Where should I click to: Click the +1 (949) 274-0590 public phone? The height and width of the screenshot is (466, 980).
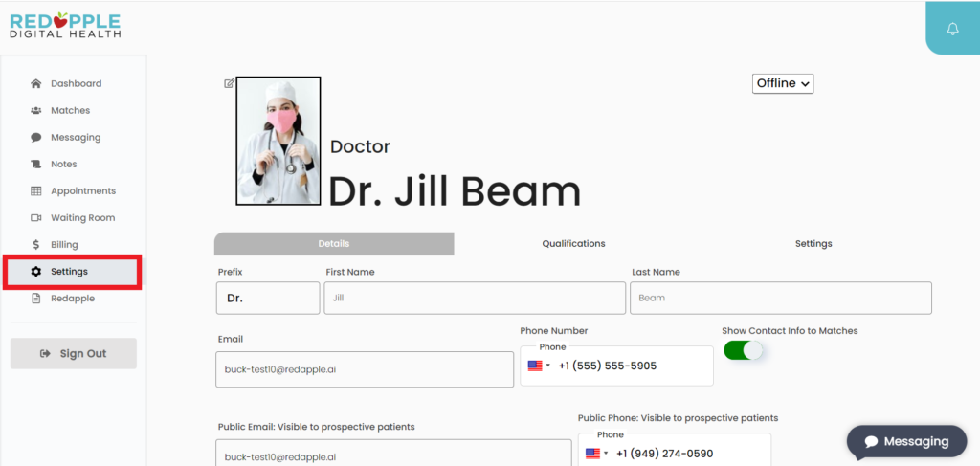(x=664, y=454)
